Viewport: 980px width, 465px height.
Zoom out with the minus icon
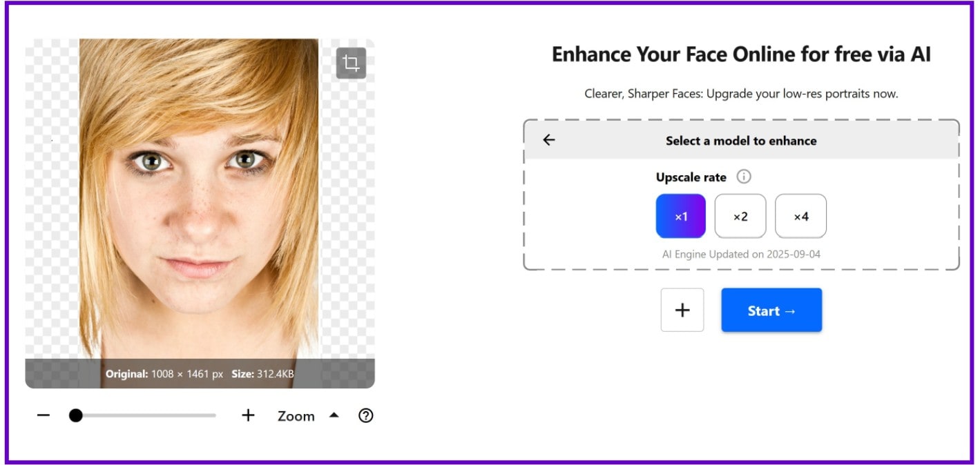[43, 415]
